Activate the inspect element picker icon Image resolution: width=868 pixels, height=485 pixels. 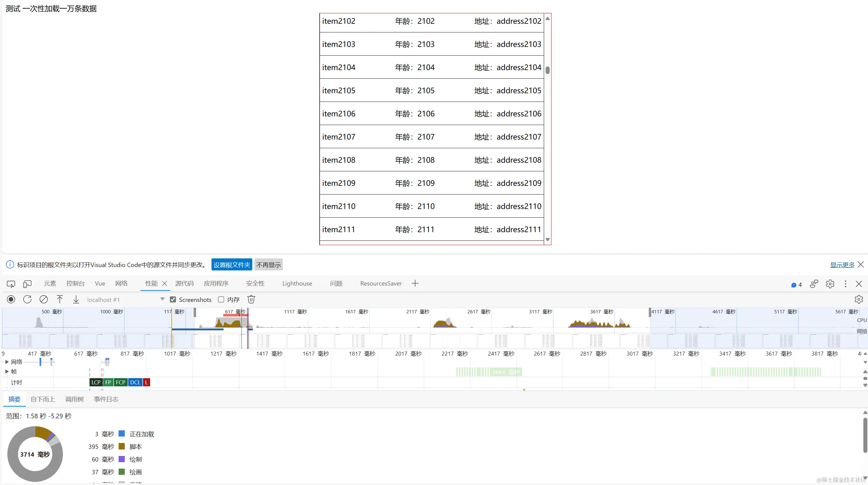coord(11,284)
